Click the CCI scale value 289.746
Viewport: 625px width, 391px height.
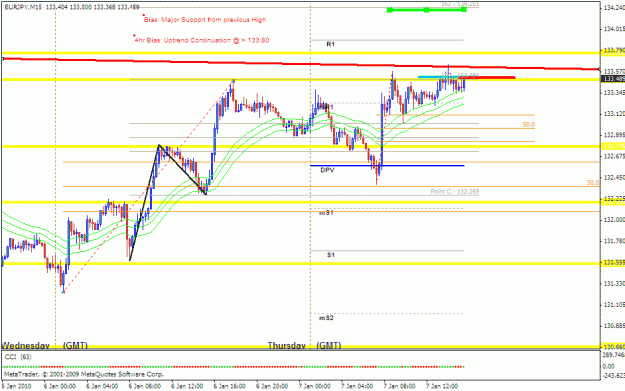click(614, 355)
